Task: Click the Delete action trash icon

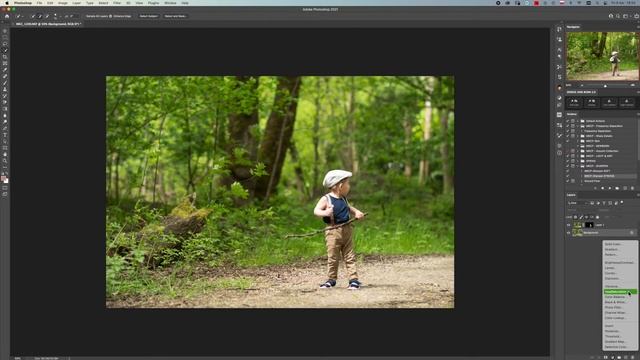Action: pyautogui.click(x=632, y=188)
